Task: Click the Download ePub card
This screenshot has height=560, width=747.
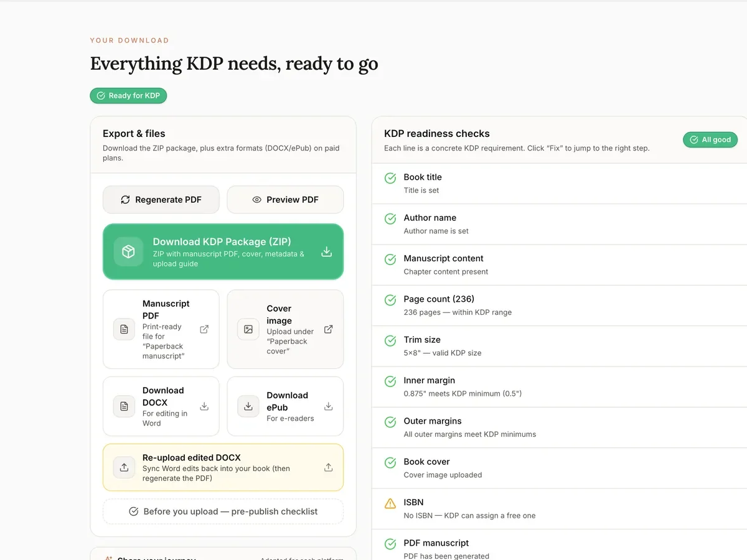Action: click(x=285, y=406)
